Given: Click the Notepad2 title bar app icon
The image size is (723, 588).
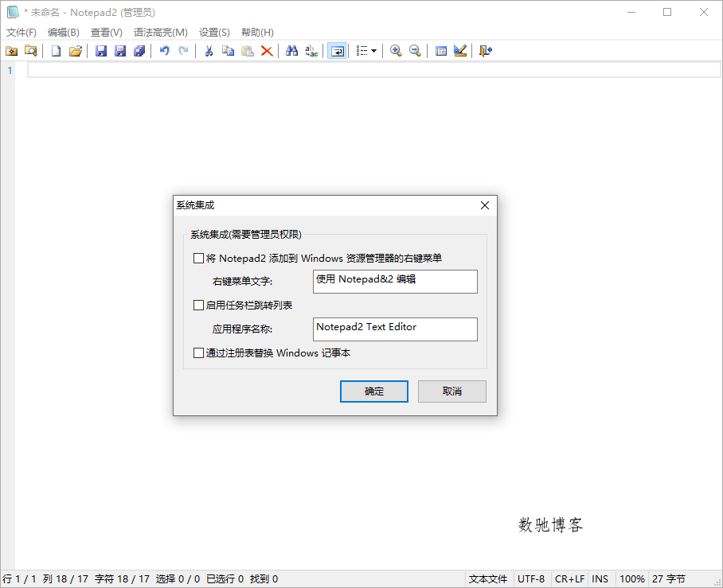Looking at the screenshot, I should coord(13,12).
